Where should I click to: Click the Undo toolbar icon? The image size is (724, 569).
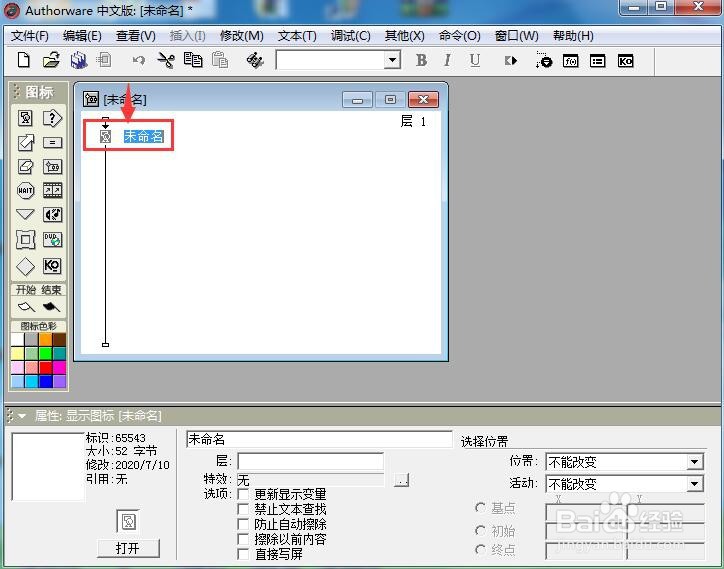pyautogui.click(x=139, y=61)
